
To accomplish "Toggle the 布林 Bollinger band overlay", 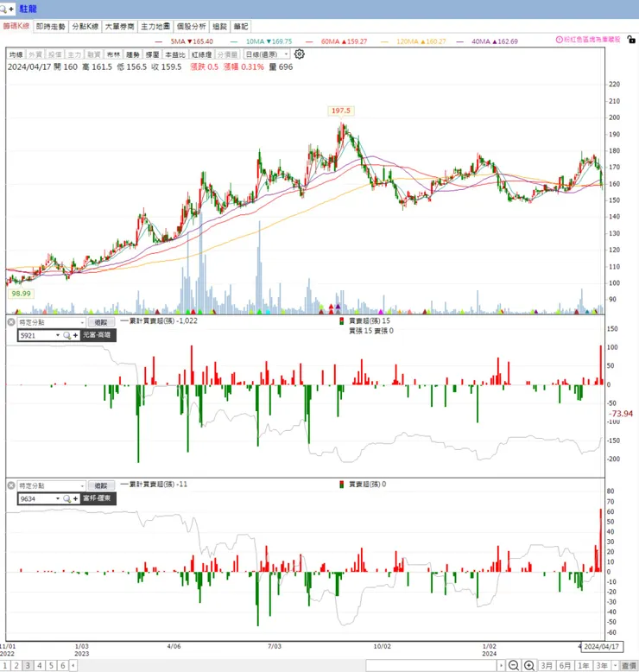I will pyautogui.click(x=113, y=54).
